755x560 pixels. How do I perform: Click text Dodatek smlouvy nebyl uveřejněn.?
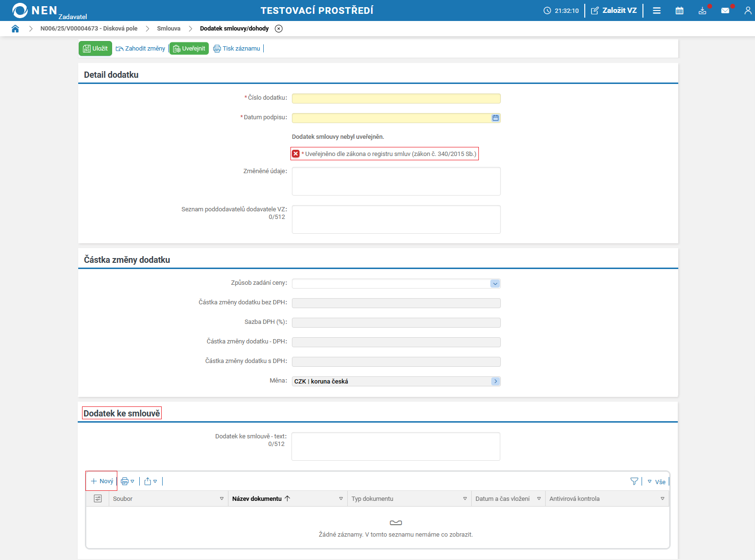coord(338,137)
